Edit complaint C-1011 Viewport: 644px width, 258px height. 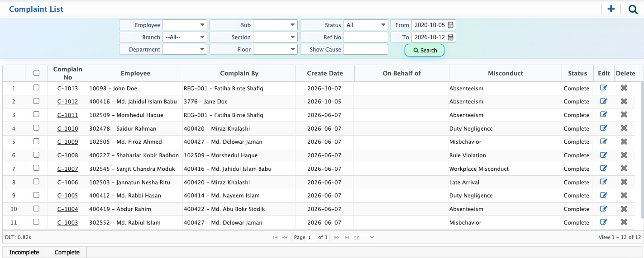(603, 115)
